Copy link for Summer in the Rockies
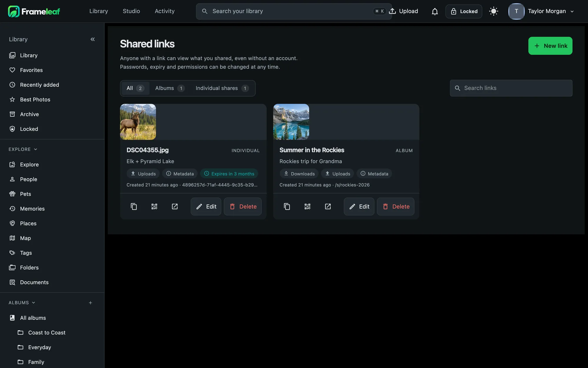This screenshot has height=368, width=588. point(287,206)
